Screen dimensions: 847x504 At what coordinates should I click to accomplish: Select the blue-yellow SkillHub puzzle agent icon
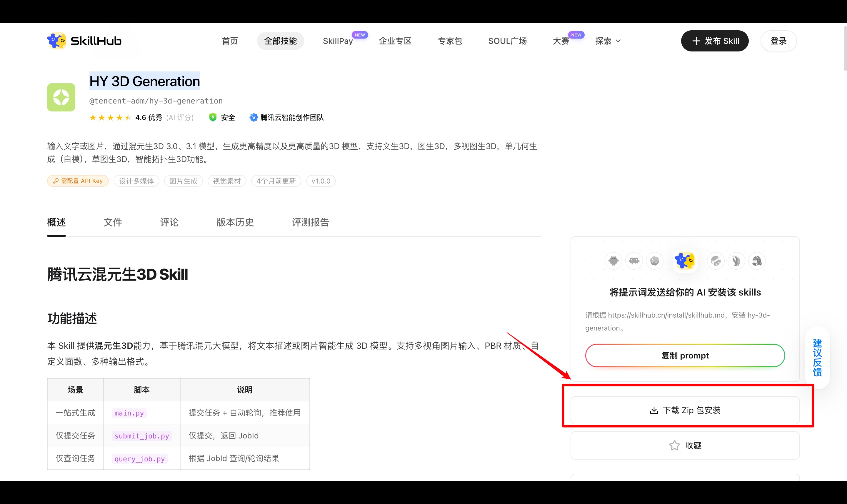coord(685,261)
